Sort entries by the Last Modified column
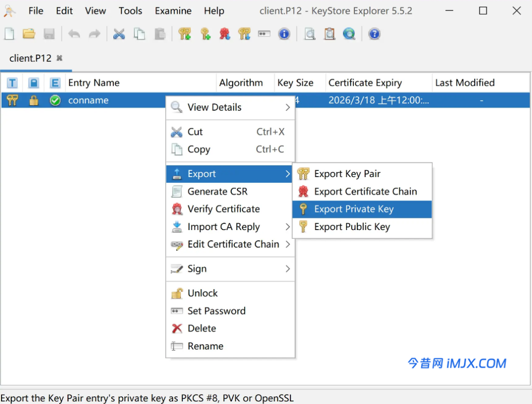This screenshot has height=404, width=532. coord(481,83)
